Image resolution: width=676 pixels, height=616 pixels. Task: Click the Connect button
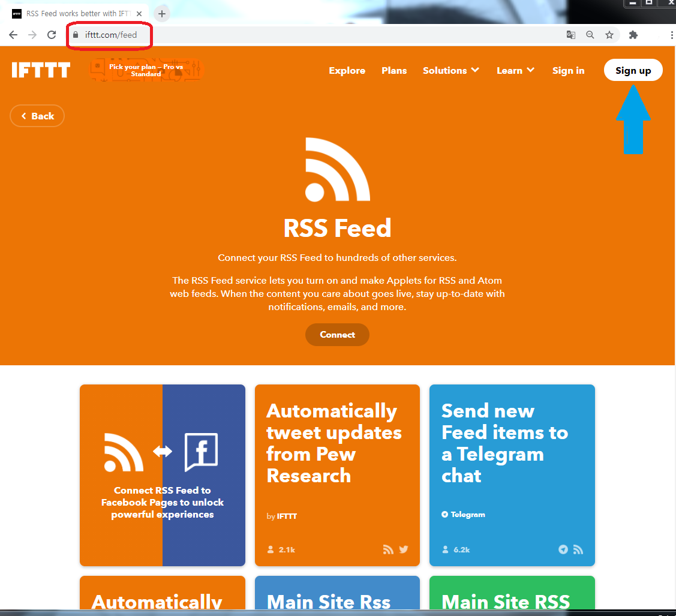[x=337, y=335]
